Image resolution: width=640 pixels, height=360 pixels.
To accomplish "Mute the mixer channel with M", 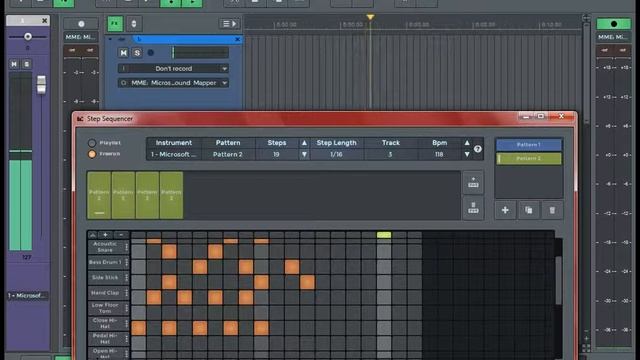I will point(14,64).
